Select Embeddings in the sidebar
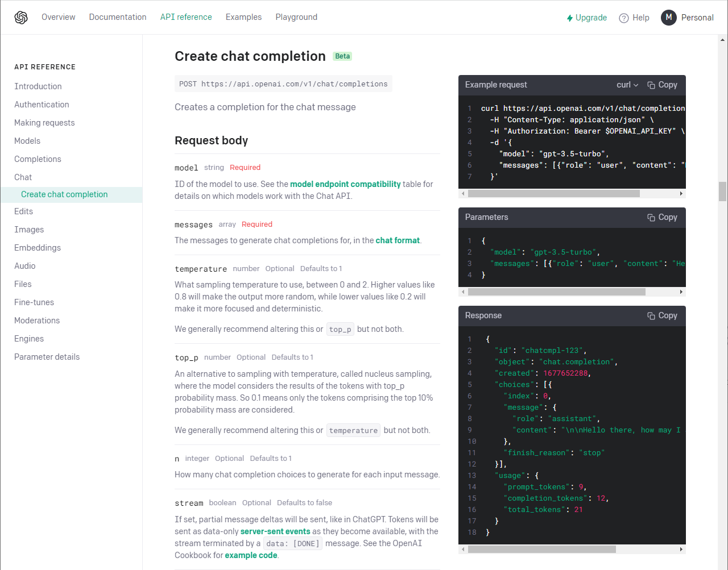The height and width of the screenshot is (570, 728). pyautogui.click(x=38, y=248)
